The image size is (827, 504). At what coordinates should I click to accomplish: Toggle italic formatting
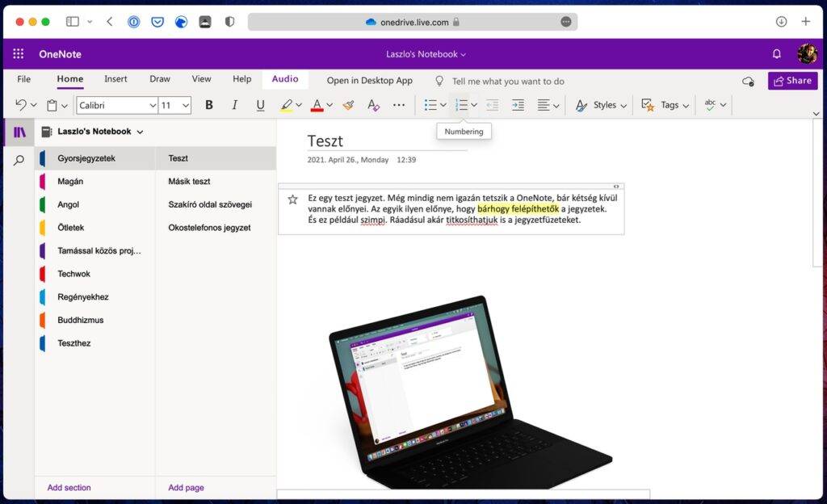tap(235, 105)
